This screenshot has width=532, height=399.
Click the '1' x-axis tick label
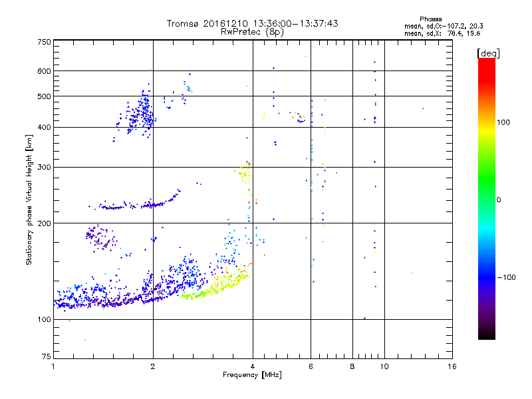(53, 366)
